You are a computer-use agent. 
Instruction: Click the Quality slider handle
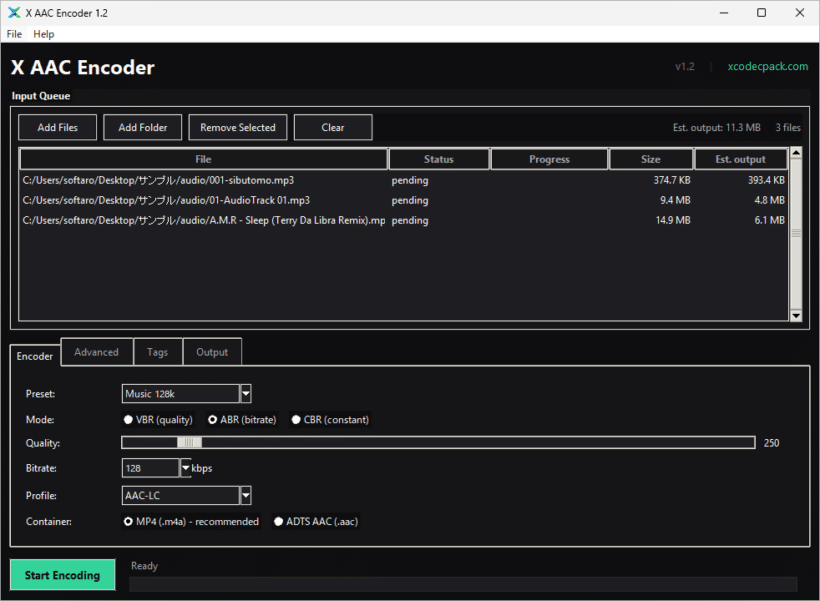pos(189,443)
